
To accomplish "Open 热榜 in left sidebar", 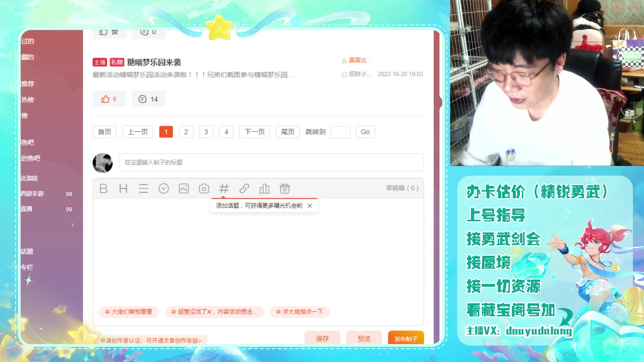I will pos(28,100).
